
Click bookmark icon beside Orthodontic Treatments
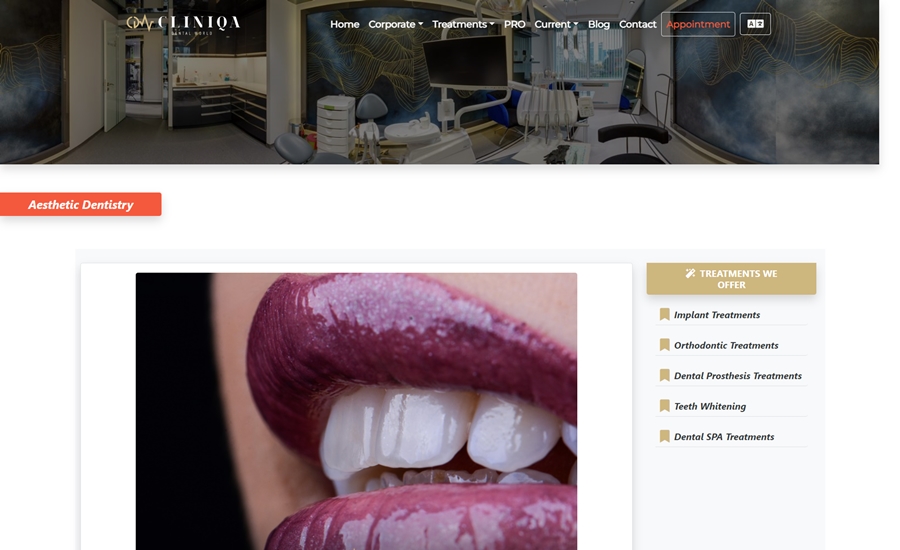point(664,345)
